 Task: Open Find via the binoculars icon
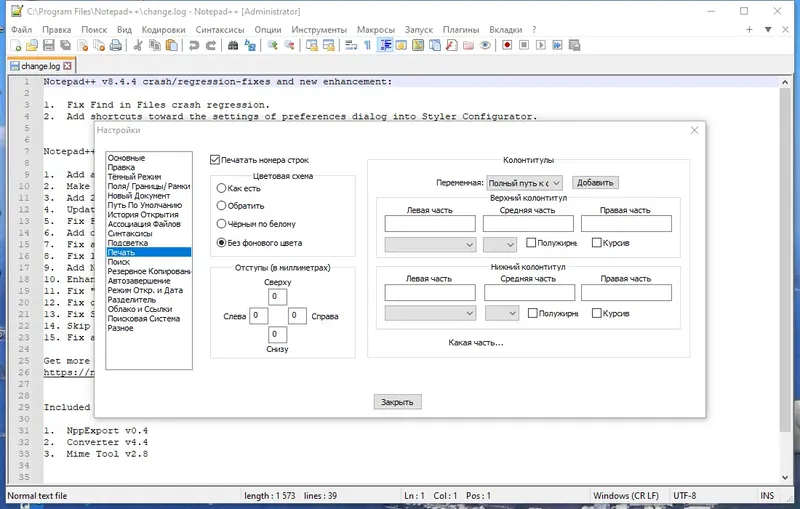[x=233, y=45]
